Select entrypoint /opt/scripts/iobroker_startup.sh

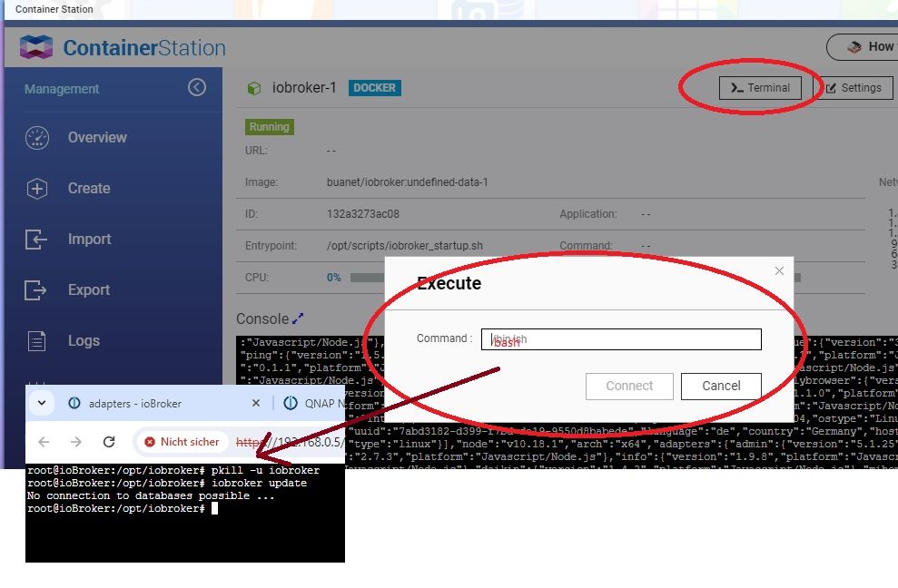click(404, 246)
